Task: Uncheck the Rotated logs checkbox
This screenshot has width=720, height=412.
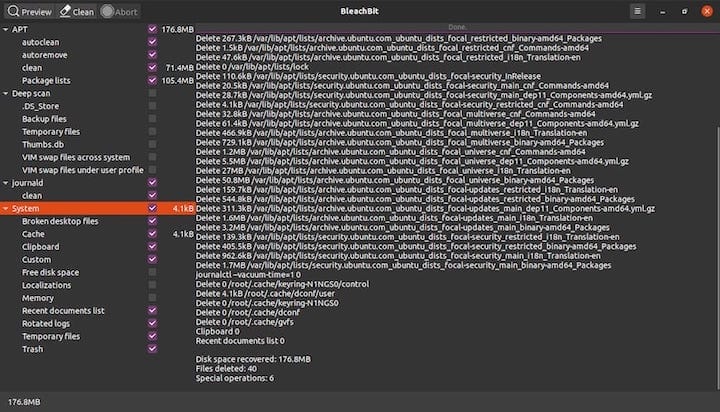Action: (x=152, y=323)
